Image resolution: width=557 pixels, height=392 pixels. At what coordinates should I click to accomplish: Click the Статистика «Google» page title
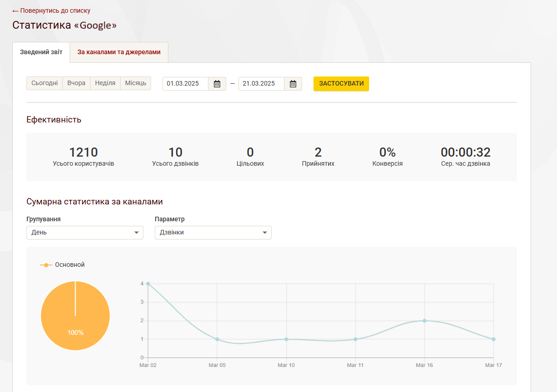coord(64,25)
